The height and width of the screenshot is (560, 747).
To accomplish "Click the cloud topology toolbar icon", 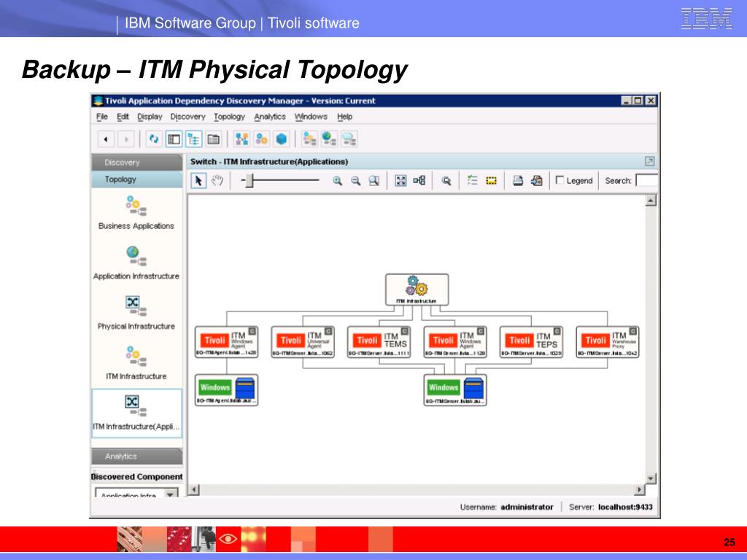I will coord(349,139).
